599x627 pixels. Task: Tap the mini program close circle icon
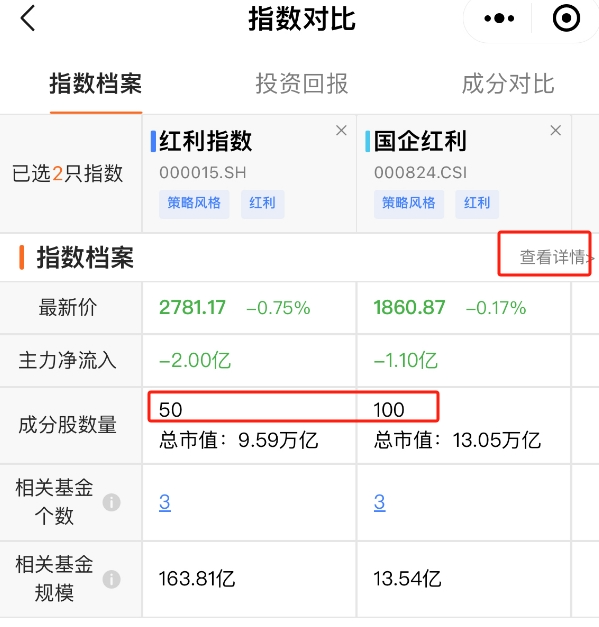pyautogui.click(x=566, y=18)
